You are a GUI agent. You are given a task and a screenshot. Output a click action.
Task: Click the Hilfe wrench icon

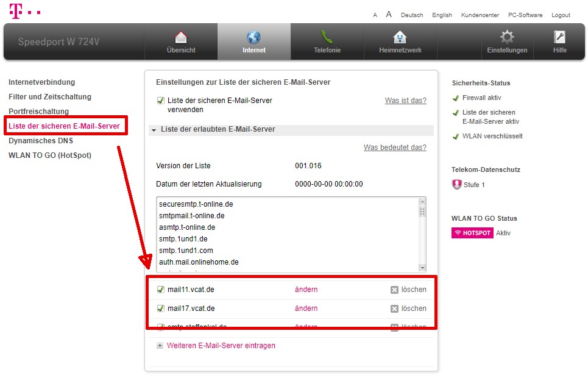pyautogui.click(x=559, y=37)
